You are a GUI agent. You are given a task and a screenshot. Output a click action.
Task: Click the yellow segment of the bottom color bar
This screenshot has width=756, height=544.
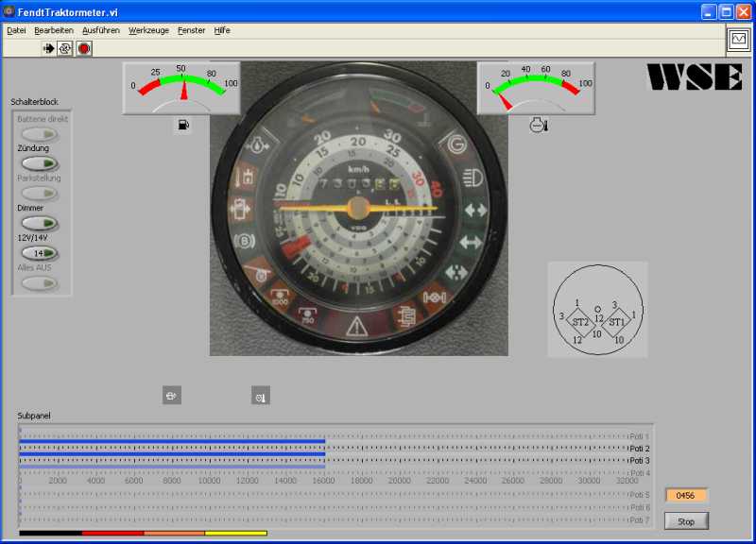tap(236, 533)
